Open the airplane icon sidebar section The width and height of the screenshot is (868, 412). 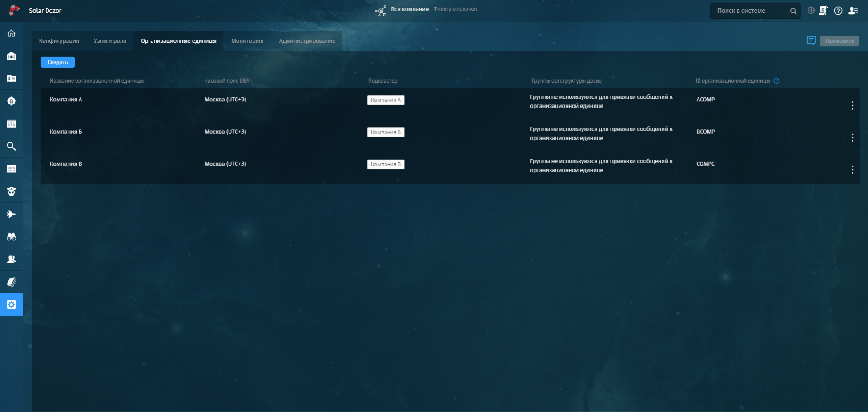tap(12, 214)
